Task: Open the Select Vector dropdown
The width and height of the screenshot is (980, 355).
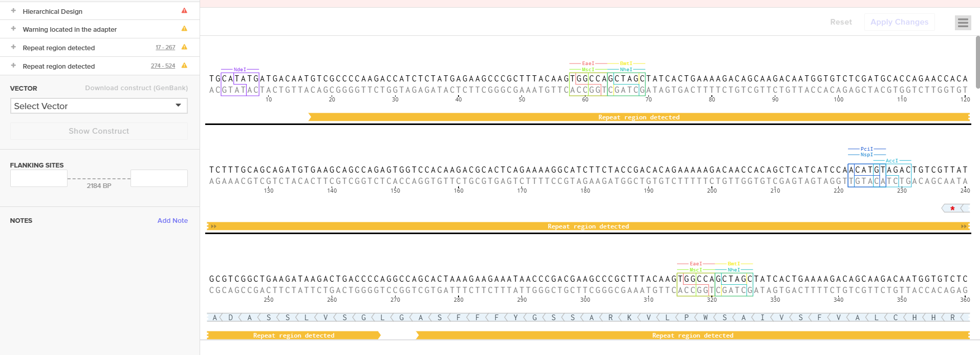Action: (99, 106)
